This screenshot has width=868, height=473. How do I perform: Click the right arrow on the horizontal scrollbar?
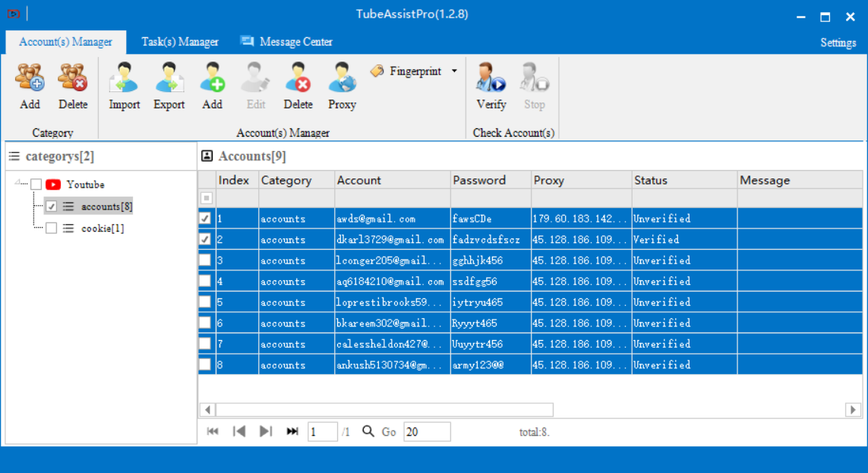853,410
